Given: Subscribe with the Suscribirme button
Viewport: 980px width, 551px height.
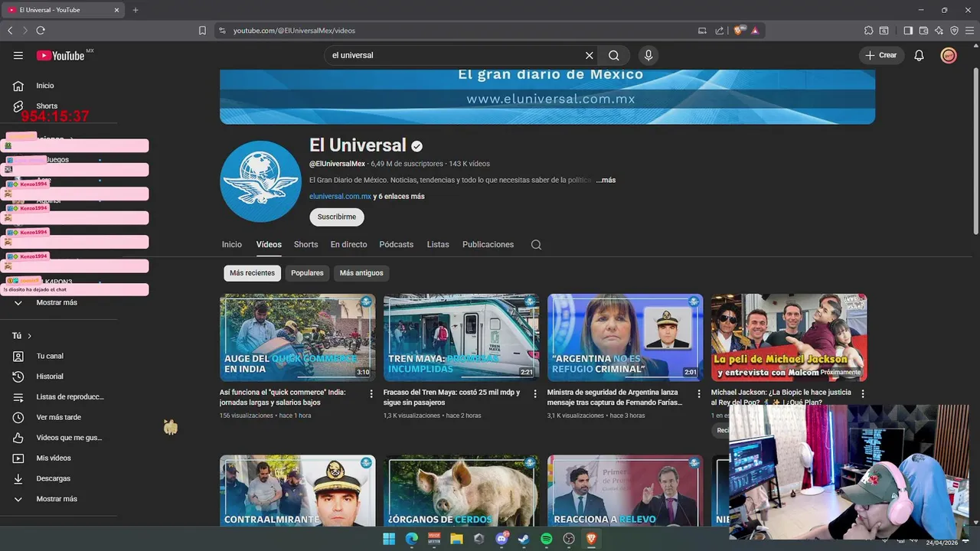Looking at the screenshot, I should 337,217.
